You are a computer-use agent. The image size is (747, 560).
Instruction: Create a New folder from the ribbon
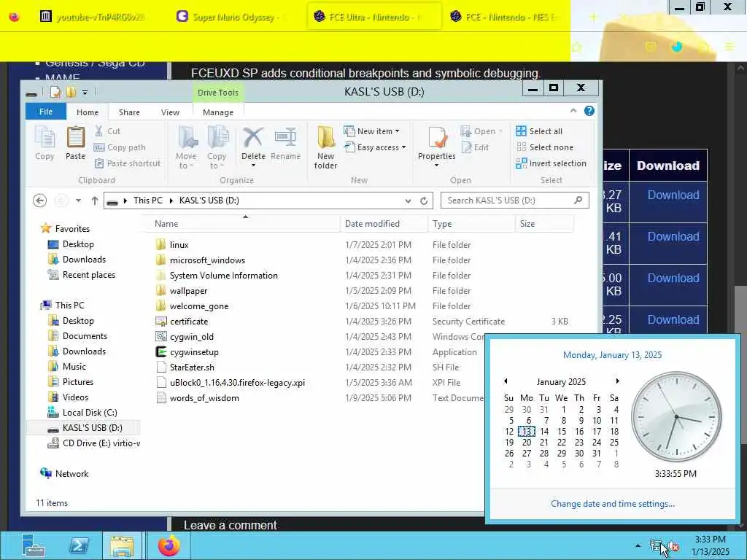click(x=326, y=147)
